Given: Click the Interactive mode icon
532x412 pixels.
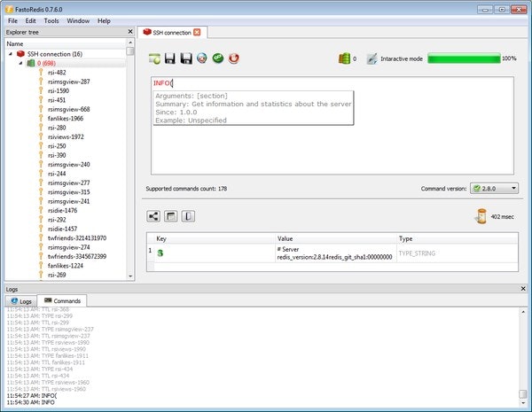Looking at the screenshot, I should tap(372, 58).
